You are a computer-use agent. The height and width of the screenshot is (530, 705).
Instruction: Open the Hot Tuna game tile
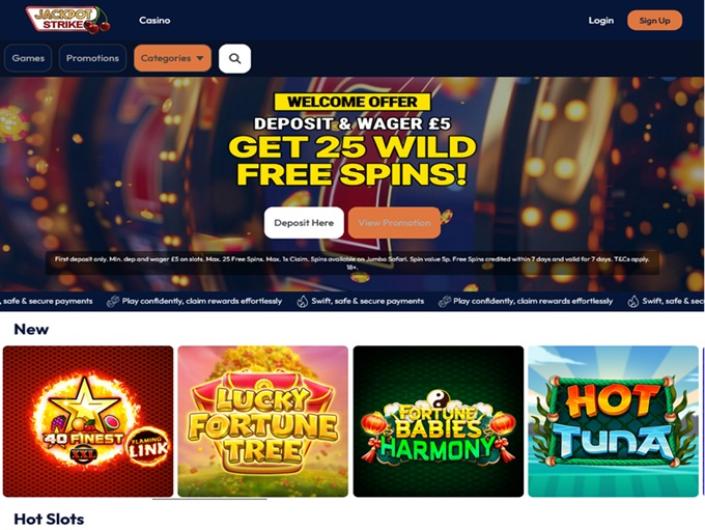613,421
